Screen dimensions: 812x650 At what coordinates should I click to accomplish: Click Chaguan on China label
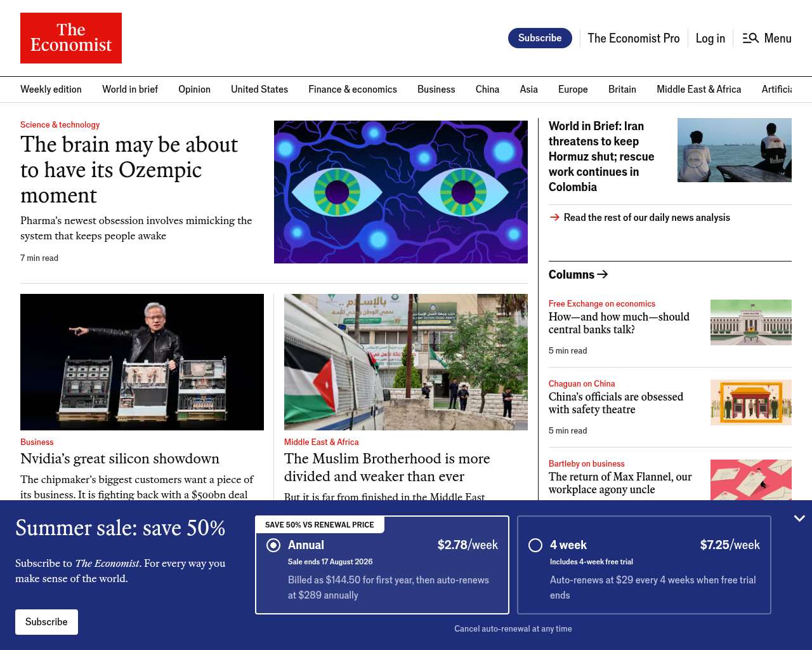[582, 384]
